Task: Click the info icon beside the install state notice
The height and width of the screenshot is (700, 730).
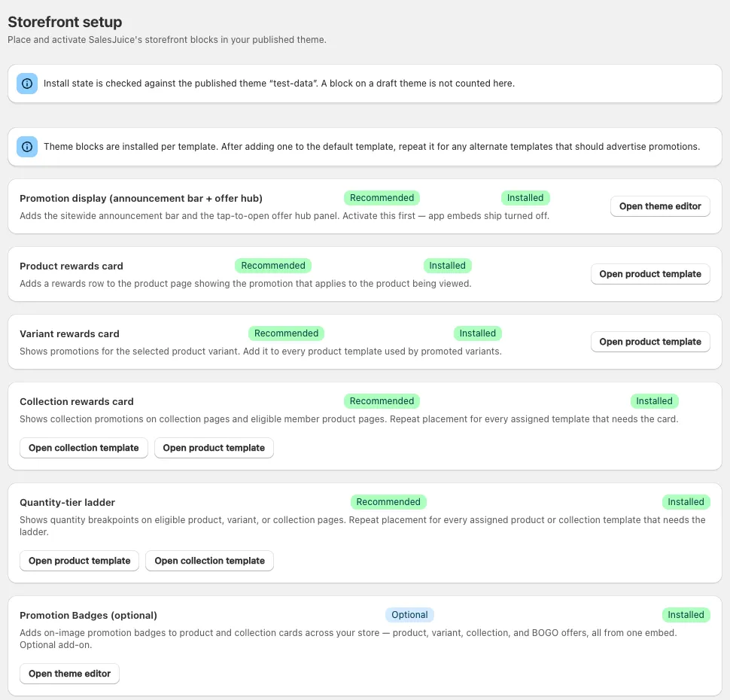Action: click(27, 84)
